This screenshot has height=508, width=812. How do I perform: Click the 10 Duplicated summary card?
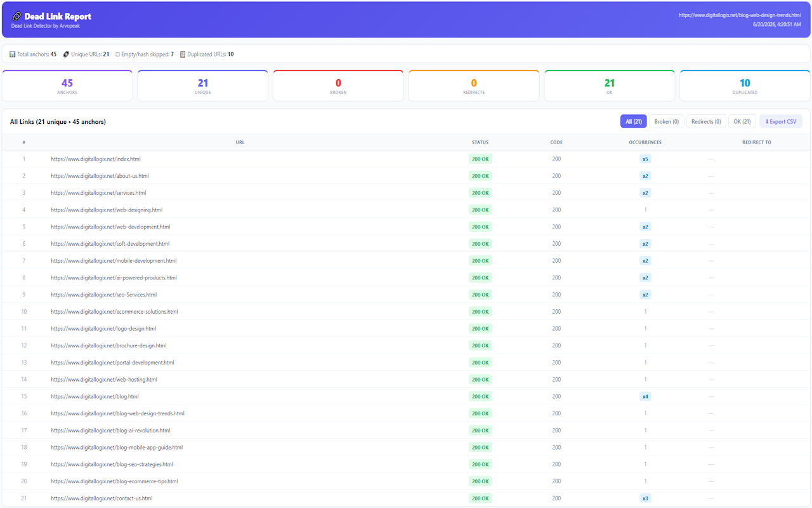(745, 86)
